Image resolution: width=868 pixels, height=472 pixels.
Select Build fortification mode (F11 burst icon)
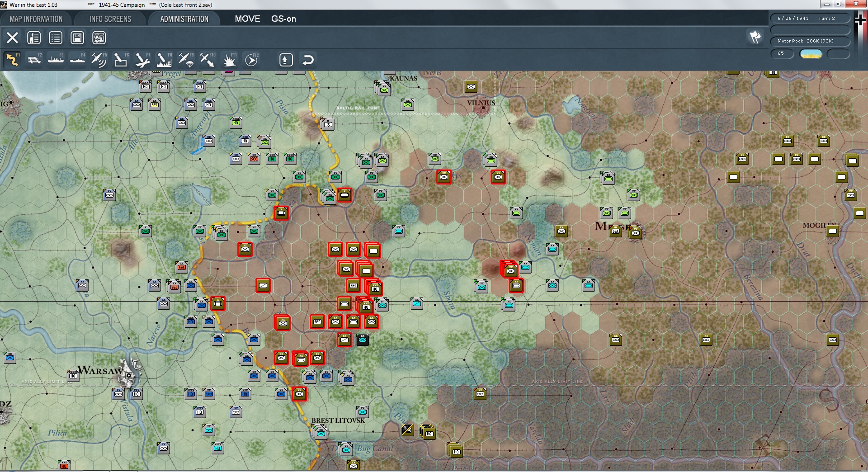[x=230, y=60]
